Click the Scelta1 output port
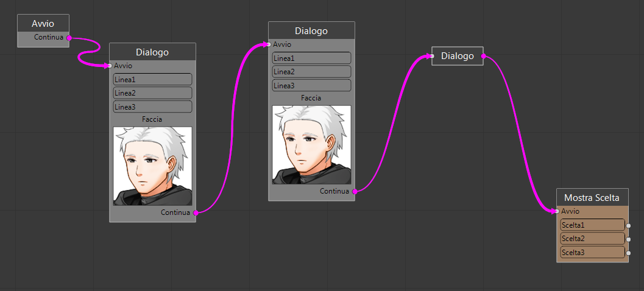 tap(628, 225)
